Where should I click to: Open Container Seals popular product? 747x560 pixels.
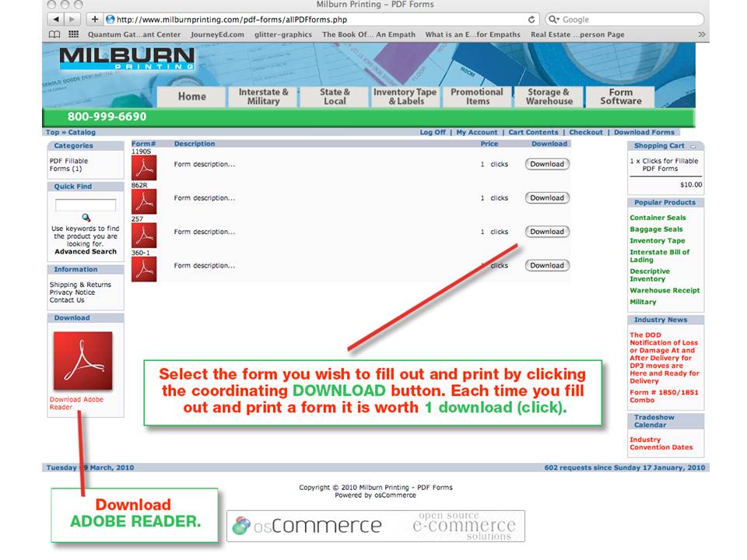[658, 218]
